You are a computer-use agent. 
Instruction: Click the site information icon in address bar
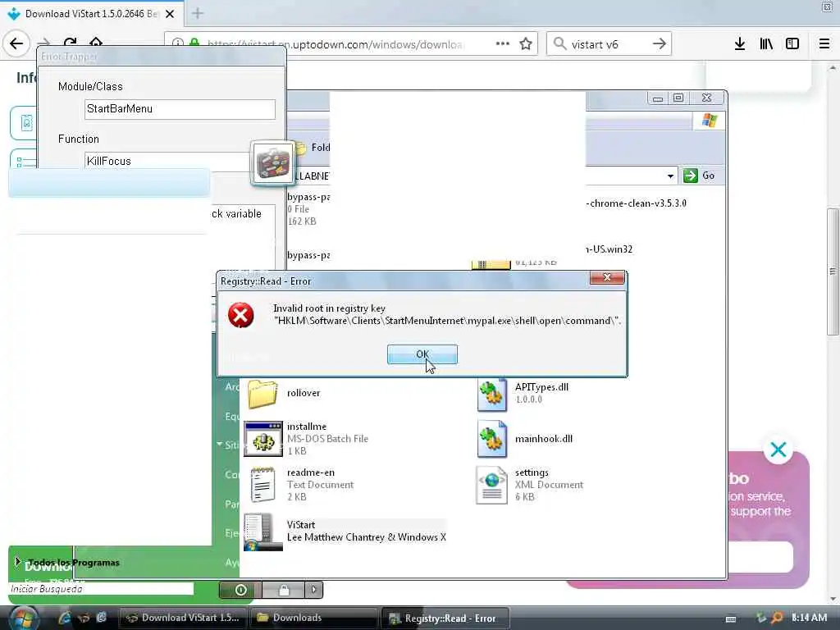coord(178,43)
